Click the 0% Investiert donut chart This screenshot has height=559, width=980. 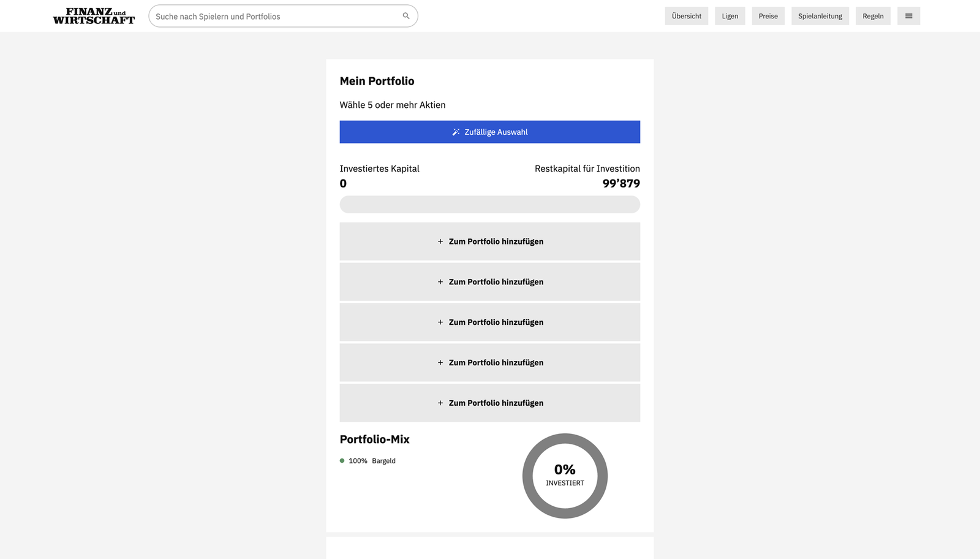click(565, 476)
